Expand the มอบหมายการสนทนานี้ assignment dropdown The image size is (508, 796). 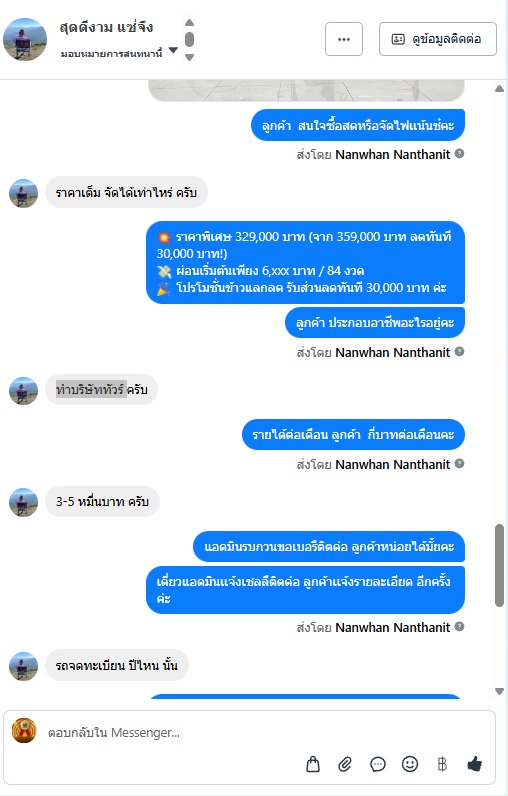173,50
